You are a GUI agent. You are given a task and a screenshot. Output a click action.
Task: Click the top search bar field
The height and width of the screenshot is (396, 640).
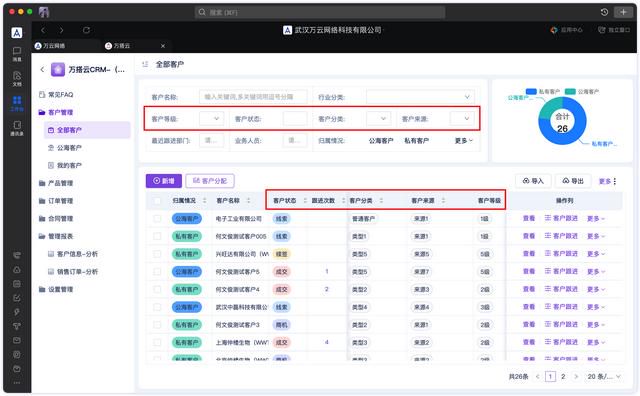[x=320, y=12]
